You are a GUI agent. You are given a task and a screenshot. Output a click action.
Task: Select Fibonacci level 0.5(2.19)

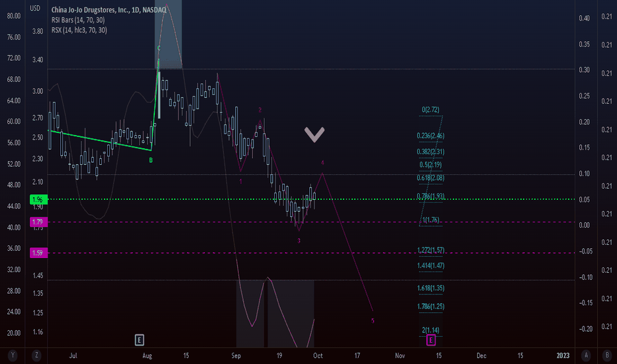click(x=430, y=165)
